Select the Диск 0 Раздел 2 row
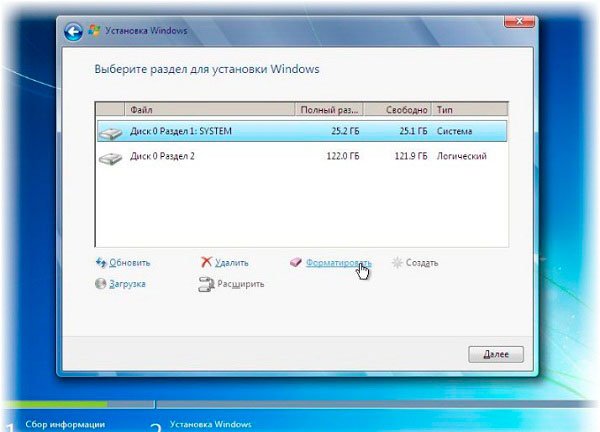This screenshot has width=600, height=432. click(x=302, y=156)
